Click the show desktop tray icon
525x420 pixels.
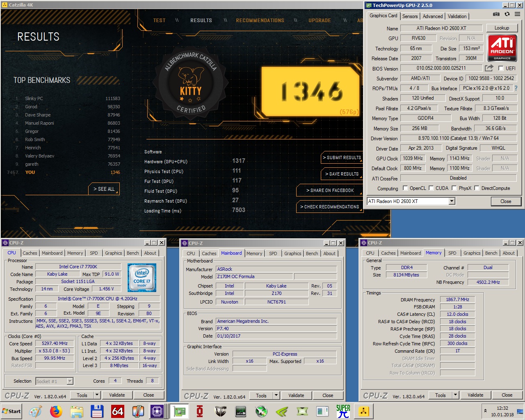pos(520,411)
